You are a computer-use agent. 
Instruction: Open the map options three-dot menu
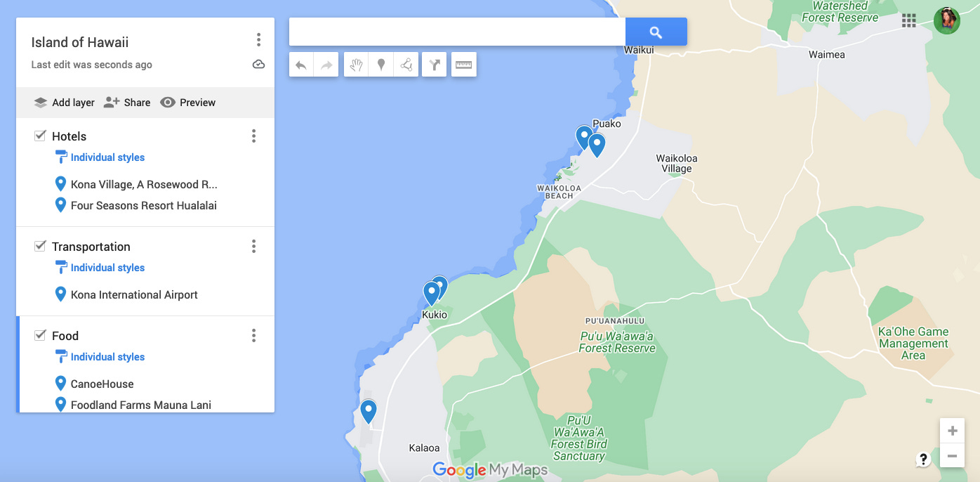(258, 40)
